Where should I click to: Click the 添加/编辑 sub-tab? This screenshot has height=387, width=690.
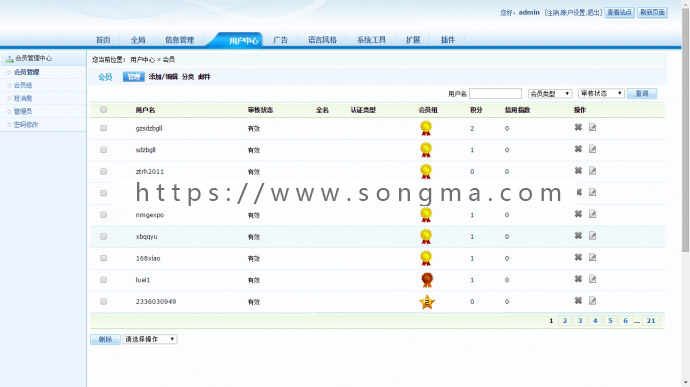(x=163, y=77)
